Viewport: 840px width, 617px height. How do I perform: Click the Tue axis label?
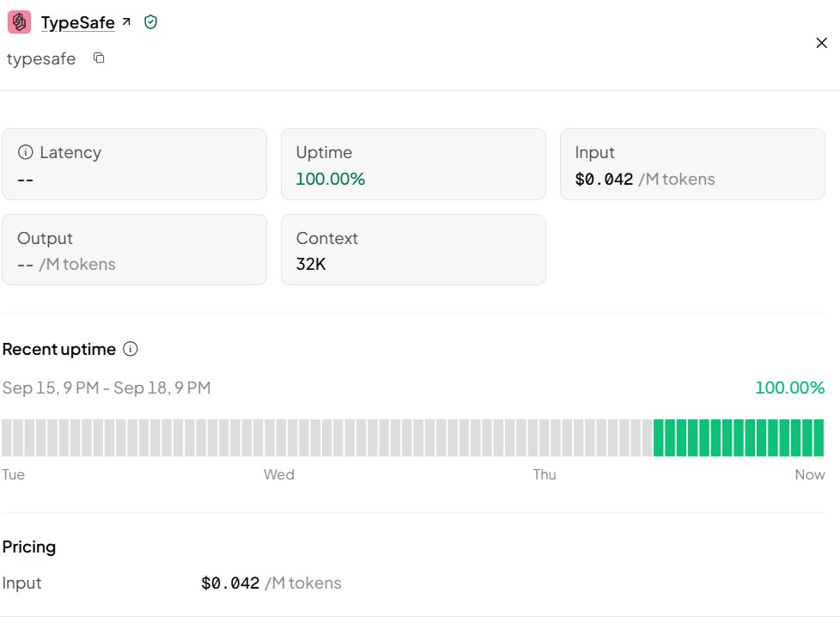pos(14,474)
